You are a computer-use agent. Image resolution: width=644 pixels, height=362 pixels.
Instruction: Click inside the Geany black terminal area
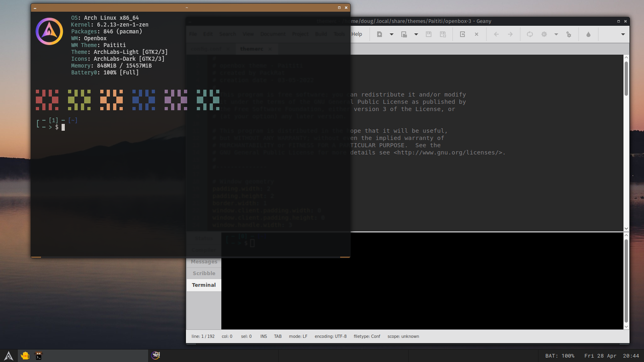click(423, 282)
